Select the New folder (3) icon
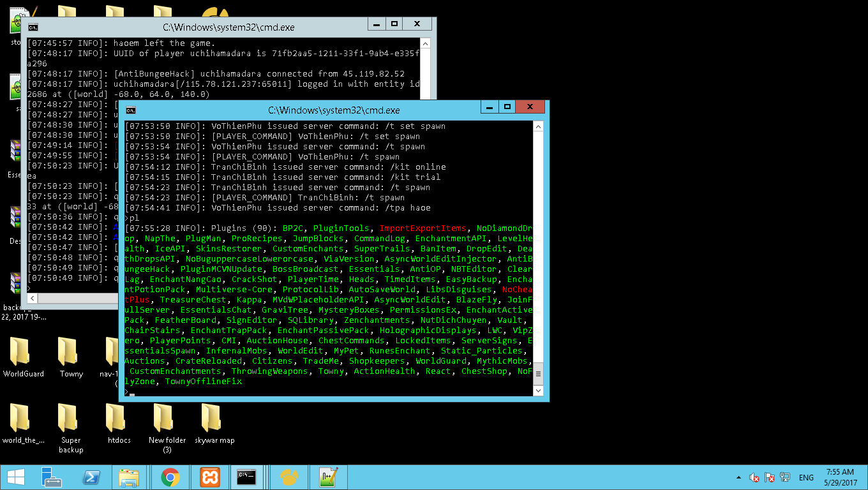Screen dimensions: 868x490 click(167, 429)
